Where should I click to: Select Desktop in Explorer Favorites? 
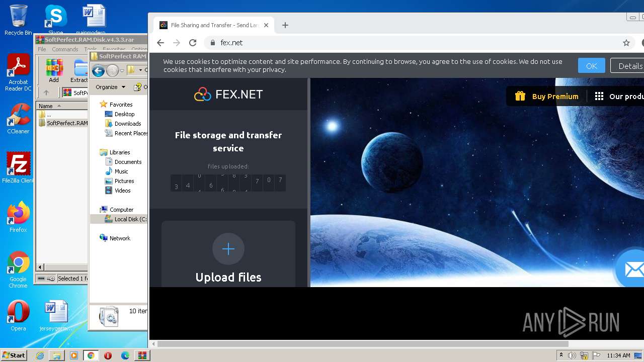(x=124, y=114)
